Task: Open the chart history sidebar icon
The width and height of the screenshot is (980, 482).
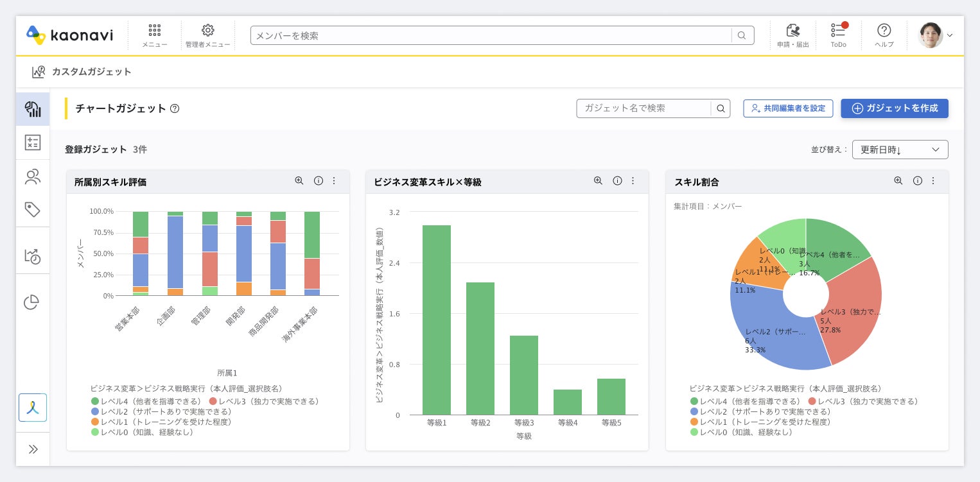Action: 33,256
